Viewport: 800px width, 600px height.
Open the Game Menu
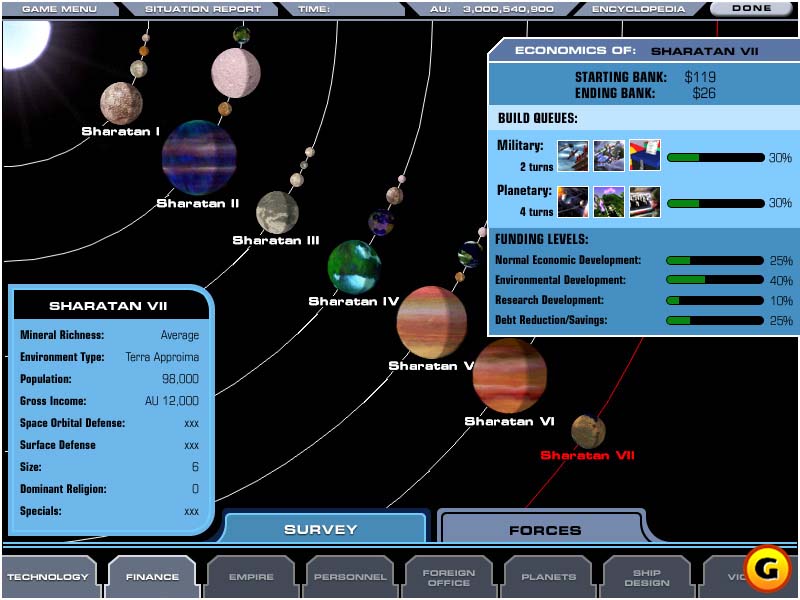pos(60,9)
